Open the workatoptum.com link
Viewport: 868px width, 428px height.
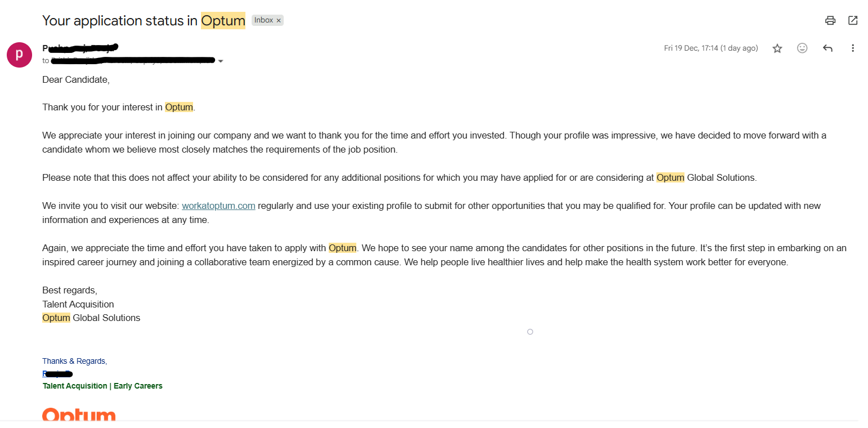tap(218, 206)
